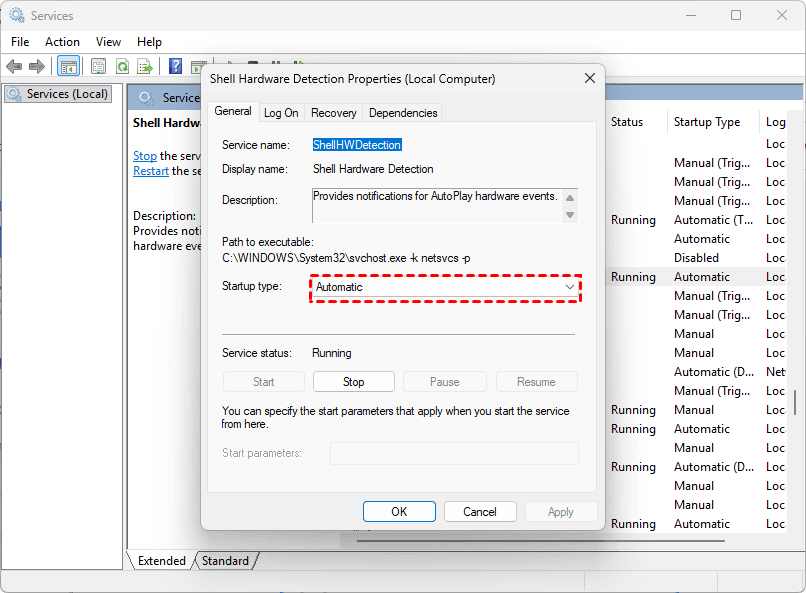The width and height of the screenshot is (806, 593).
Task: Open the View menu
Action: [x=108, y=42]
